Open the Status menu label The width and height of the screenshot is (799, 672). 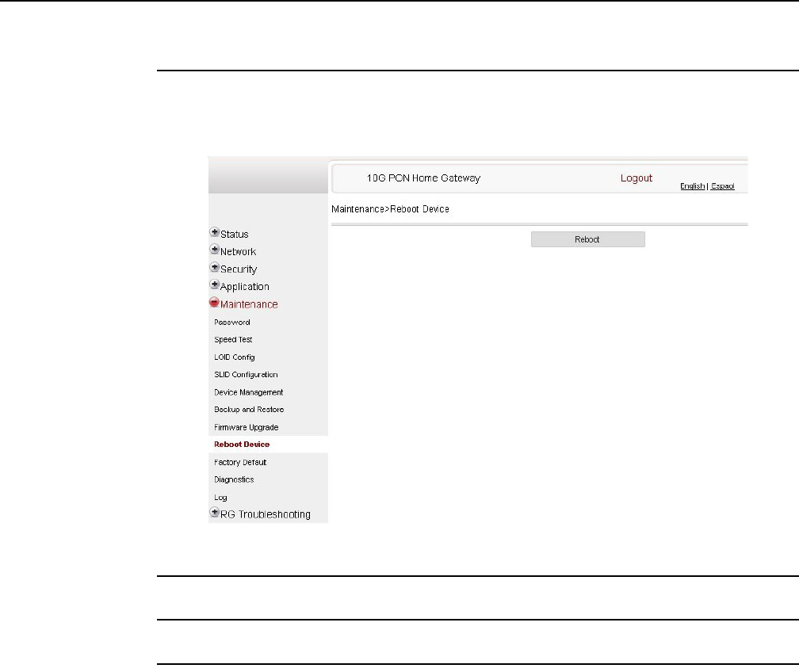pyautogui.click(x=235, y=235)
